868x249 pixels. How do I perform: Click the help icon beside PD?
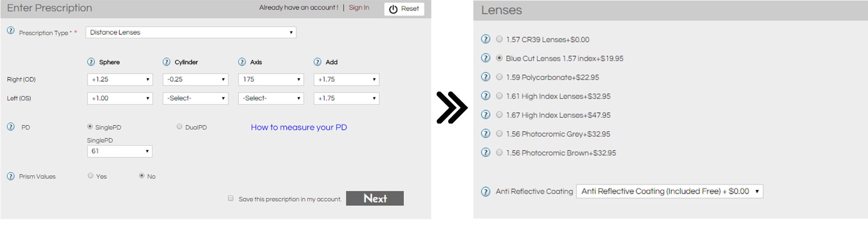tap(10, 127)
